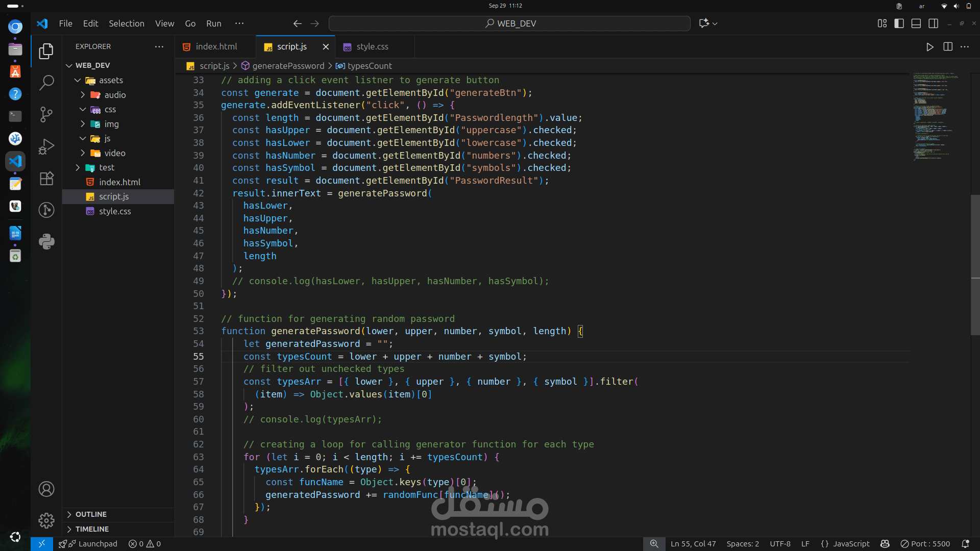980x551 pixels.
Task: Open the Python activity bar icon
Action: pyautogui.click(x=46, y=241)
